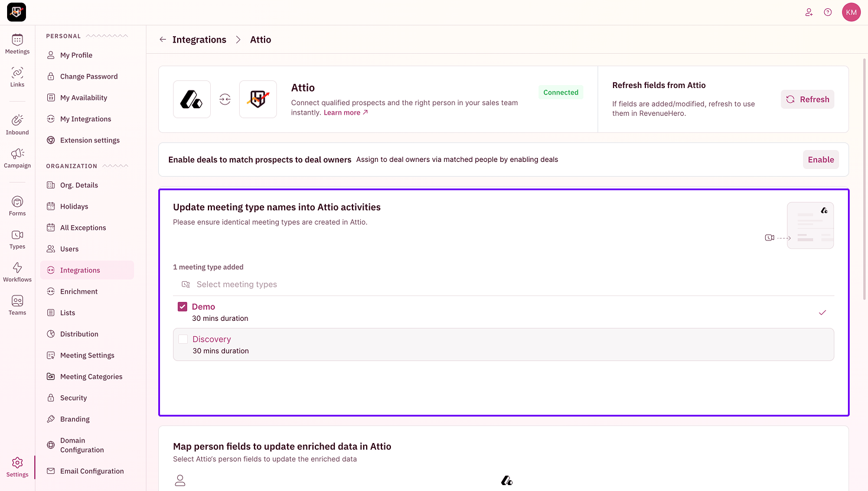Click the Attio icon under Map person fields
868x491 pixels.
[x=507, y=480]
